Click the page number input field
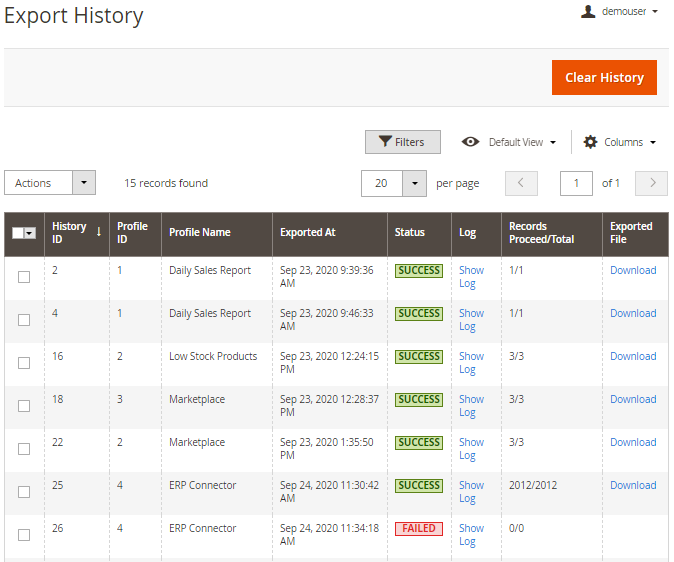Screen dimensions: 674x562 click(576, 183)
